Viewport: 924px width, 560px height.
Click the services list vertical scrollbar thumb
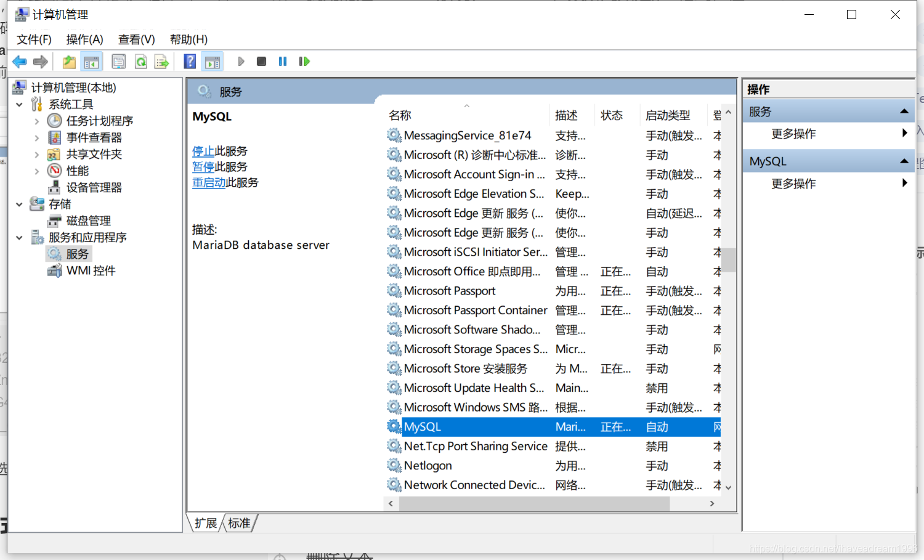(729, 260)
